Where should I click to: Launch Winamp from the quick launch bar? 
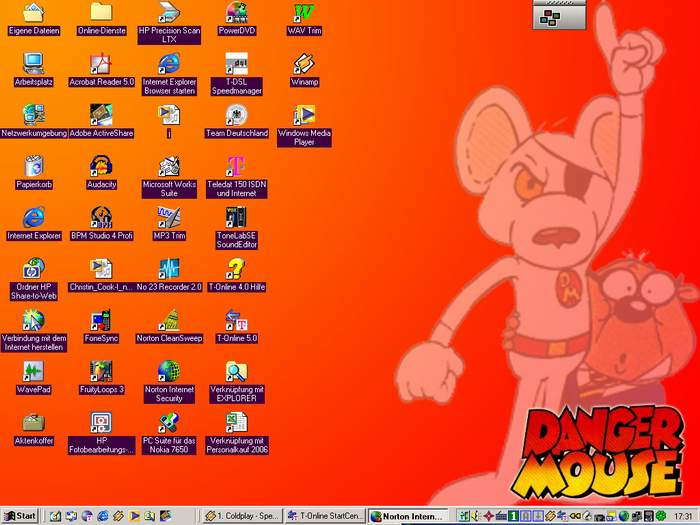tap(118, 516)
